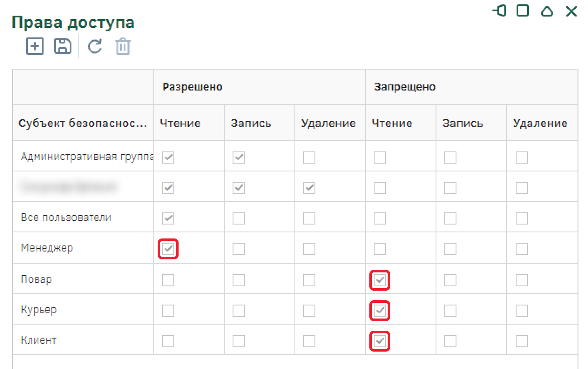The height and width of the screenshot is (369, 588).
Task: Enable allowed Удаление for Административная группа
Action: pos(309,157)
